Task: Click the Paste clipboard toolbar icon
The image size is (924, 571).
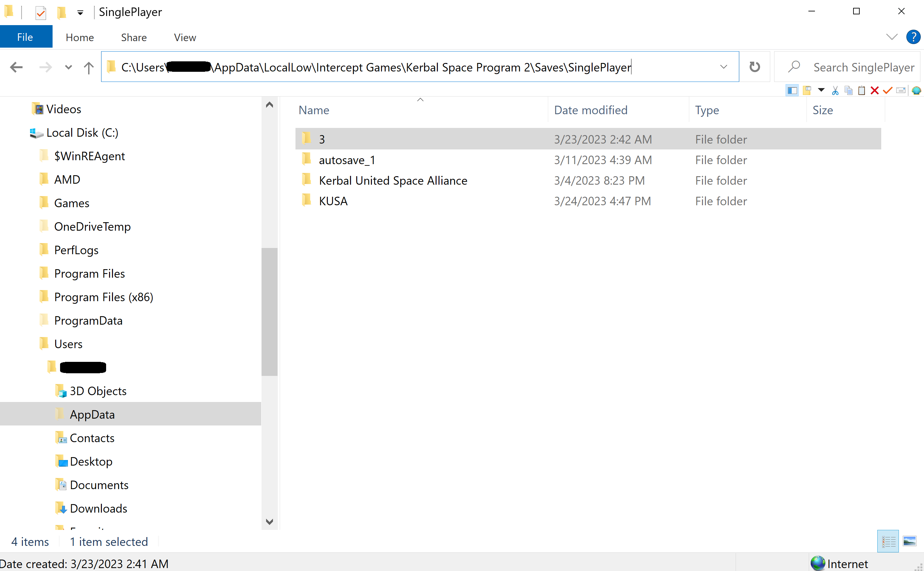Action: [x=862, y=91]
